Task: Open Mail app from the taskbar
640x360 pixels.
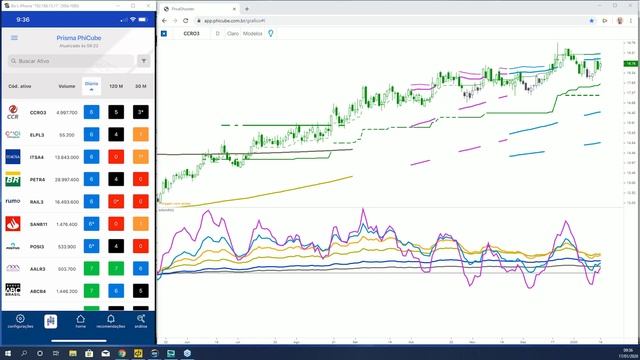Action: tap(105, 353)
